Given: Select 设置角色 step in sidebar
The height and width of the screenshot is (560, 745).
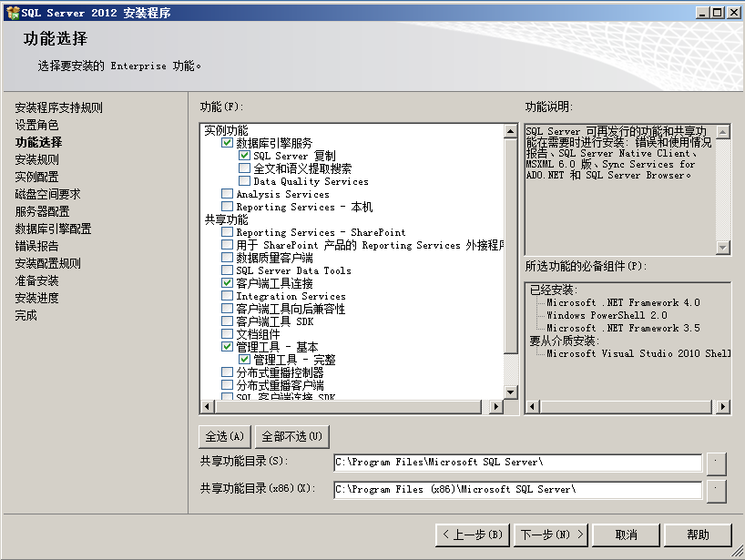Looking at the screenshot, I should point(36,125).
